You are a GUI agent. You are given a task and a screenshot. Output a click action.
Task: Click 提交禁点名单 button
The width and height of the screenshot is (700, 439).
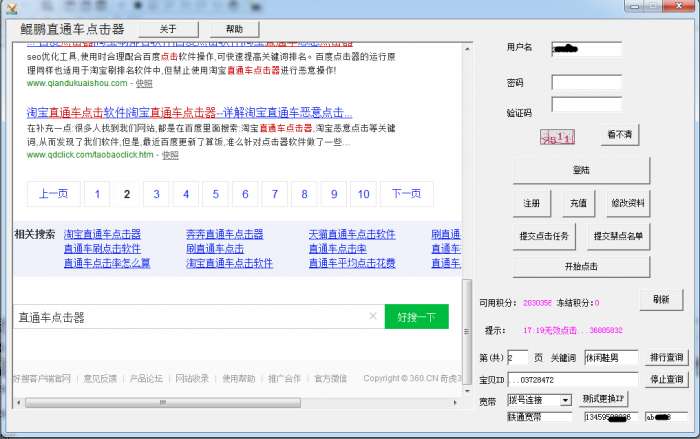point(618,236)
